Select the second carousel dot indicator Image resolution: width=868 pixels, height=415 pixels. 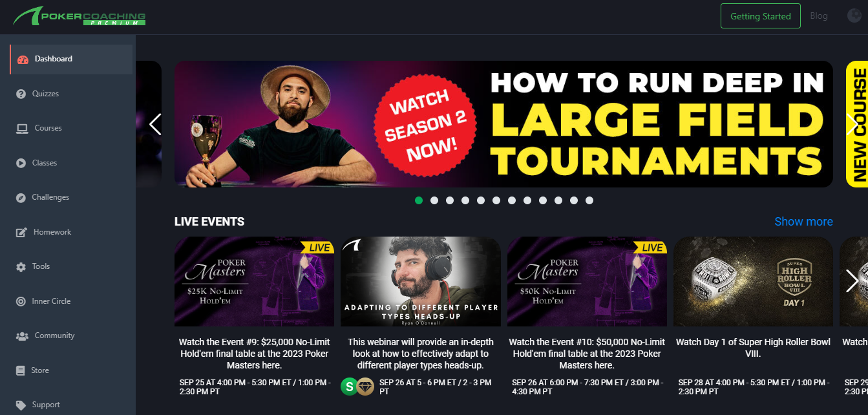[x=434, y=200]
